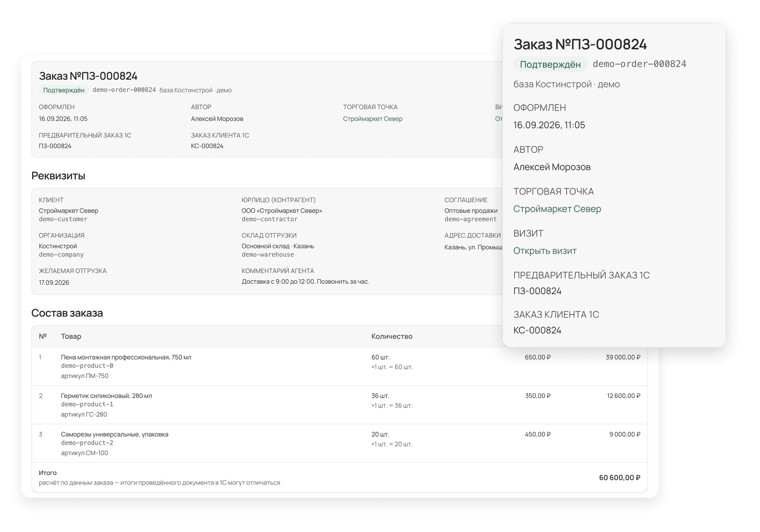Image resolution: width=760 pixels, height=532 pixels.
Task: Click the grand total 60 600,00 ₽
Action: (x=619, y=478)
